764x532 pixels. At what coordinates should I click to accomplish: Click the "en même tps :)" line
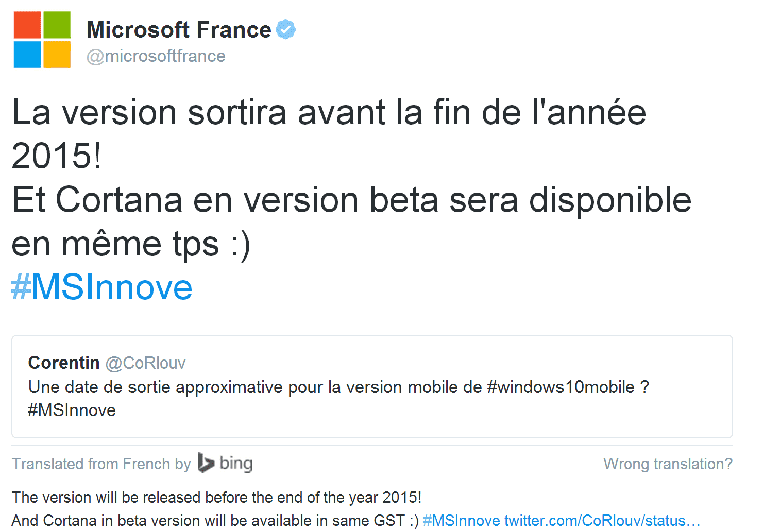131,244
